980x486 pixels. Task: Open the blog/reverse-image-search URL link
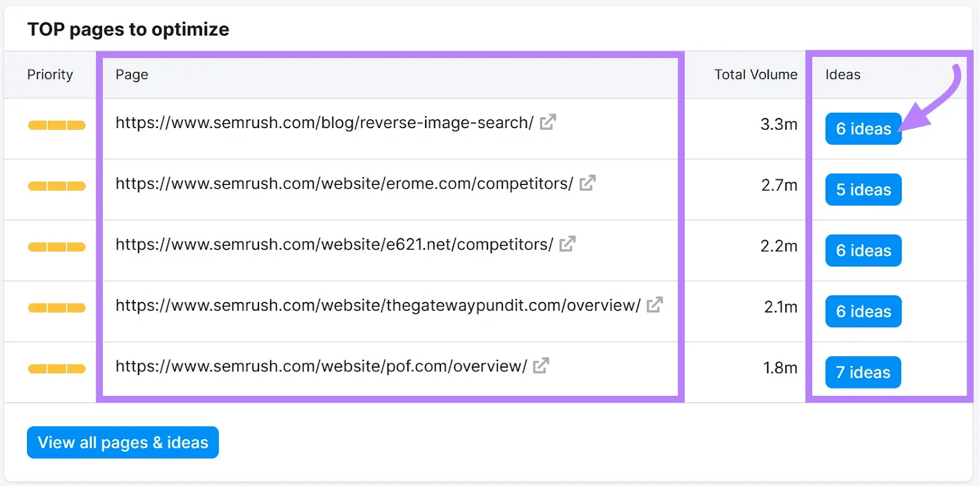pyautogui.click(x=324, y=123)
